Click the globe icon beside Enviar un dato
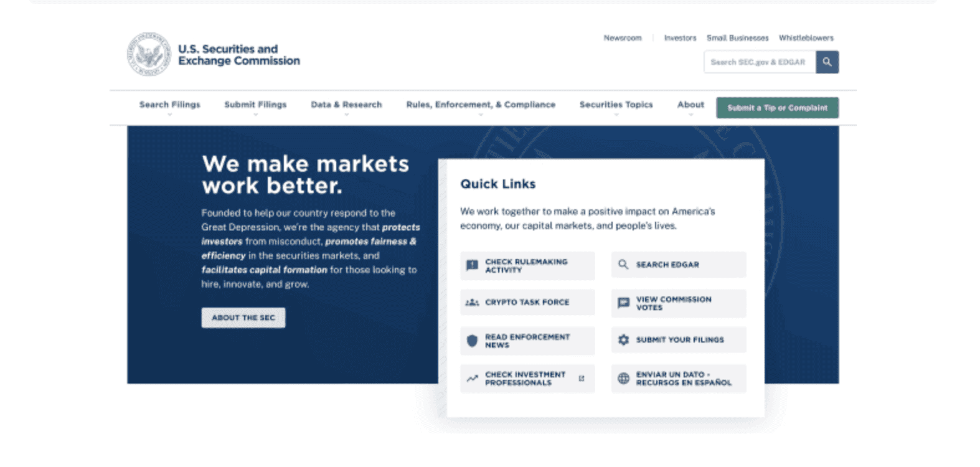The width and height of the screenshot is (980, 467). point(623,379)
